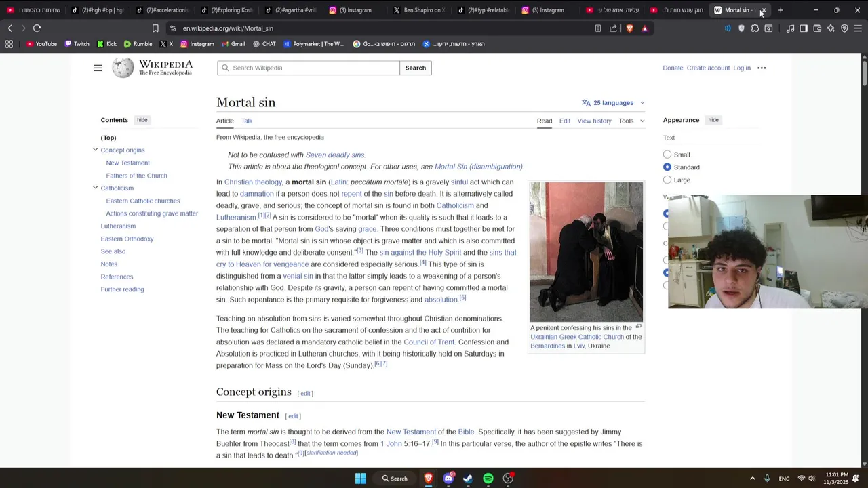The width and height of the screenshot is (868, 488).
Task: Open Spotify from the taskbar
Action: coord(488,479)
